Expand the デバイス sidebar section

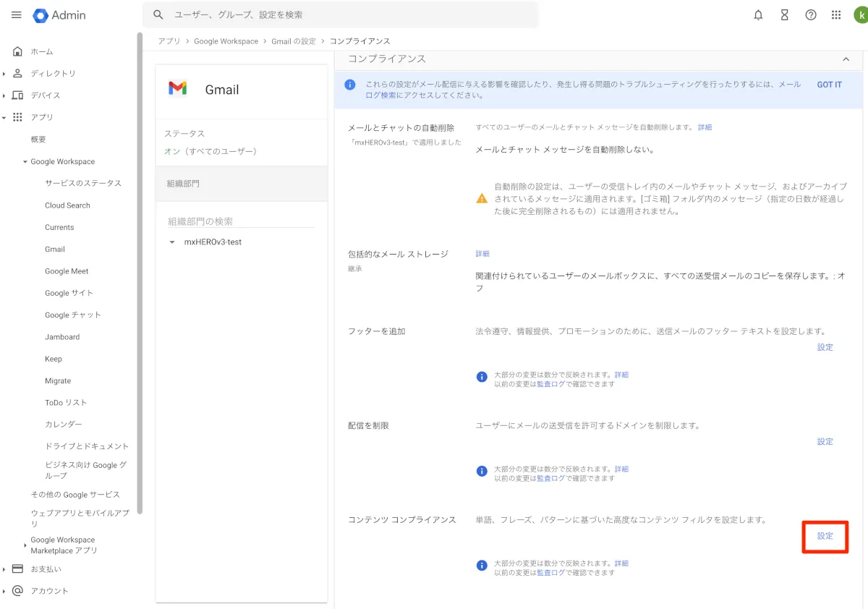pos(4,95)
